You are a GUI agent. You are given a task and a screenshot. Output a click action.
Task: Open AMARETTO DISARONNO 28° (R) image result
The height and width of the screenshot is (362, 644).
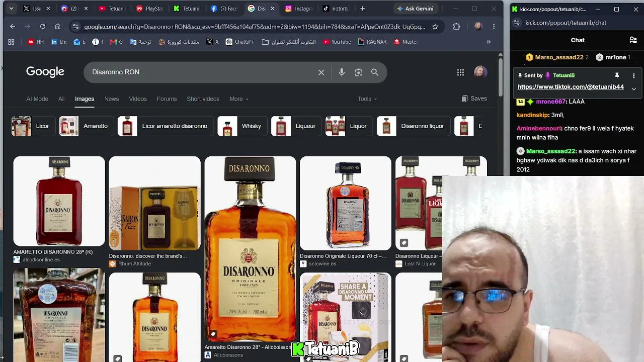coord(59,201)
